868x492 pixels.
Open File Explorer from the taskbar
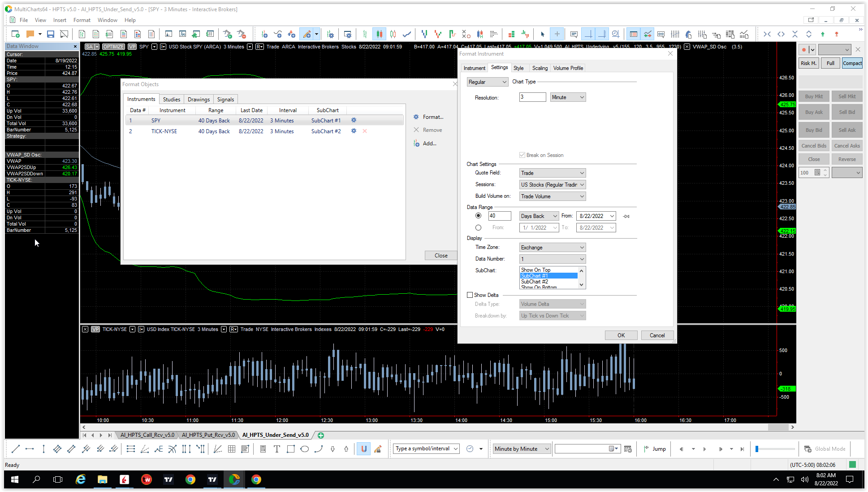click(102, 479)
